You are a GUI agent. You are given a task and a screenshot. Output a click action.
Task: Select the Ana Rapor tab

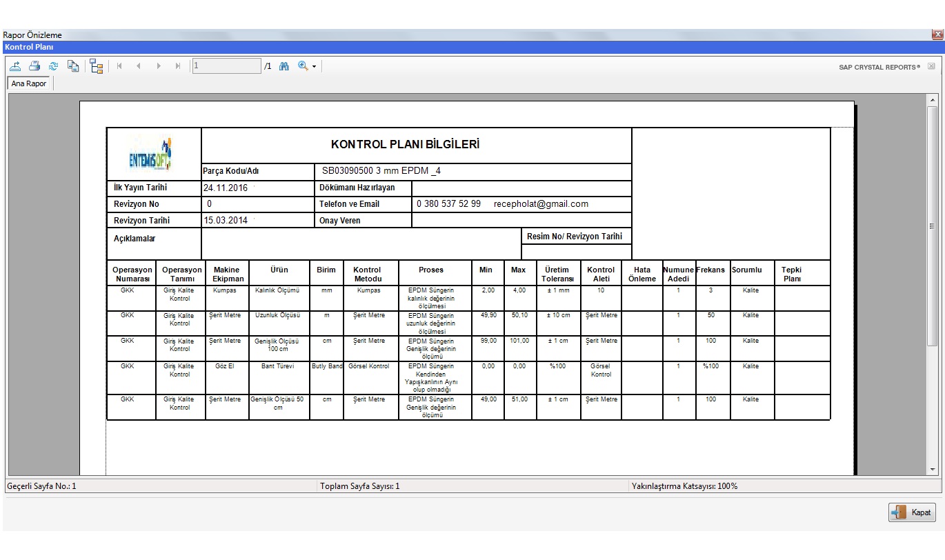pos(29,83)
